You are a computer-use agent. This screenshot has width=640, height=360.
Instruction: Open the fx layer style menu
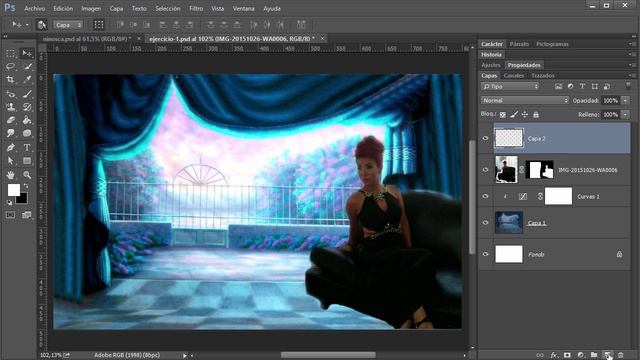[x=554, y=355]
